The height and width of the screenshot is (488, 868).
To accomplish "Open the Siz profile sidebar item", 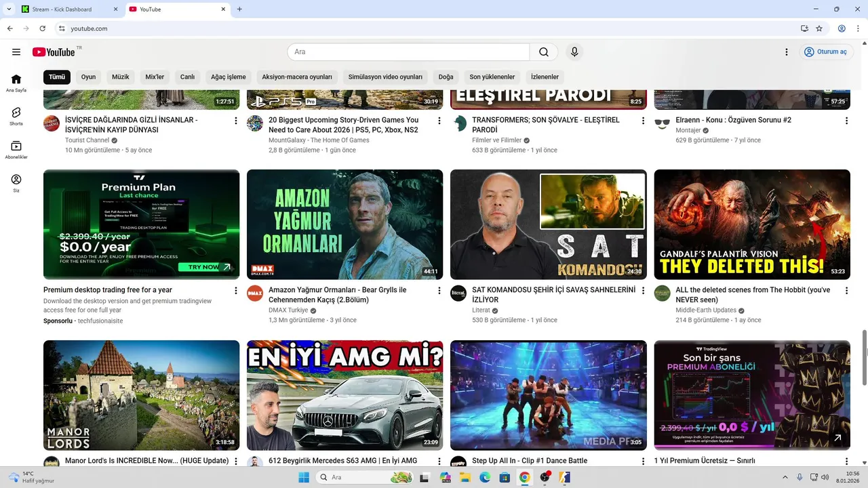I will click(x=16, y=184).
